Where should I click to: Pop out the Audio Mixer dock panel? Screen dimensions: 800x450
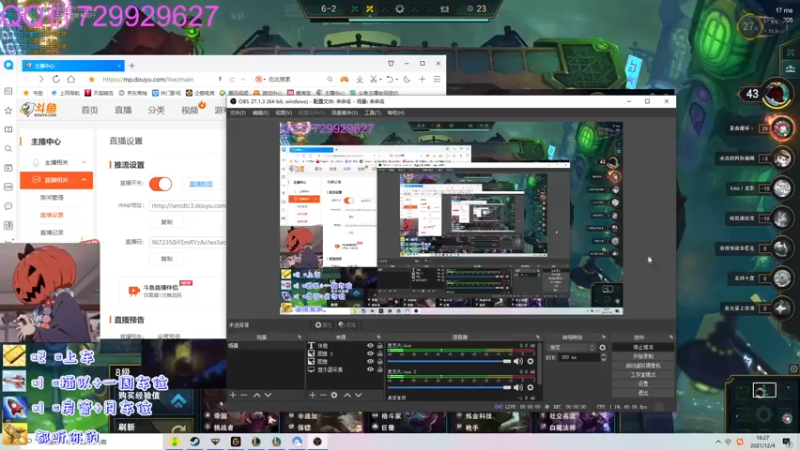tap(538, 337)
